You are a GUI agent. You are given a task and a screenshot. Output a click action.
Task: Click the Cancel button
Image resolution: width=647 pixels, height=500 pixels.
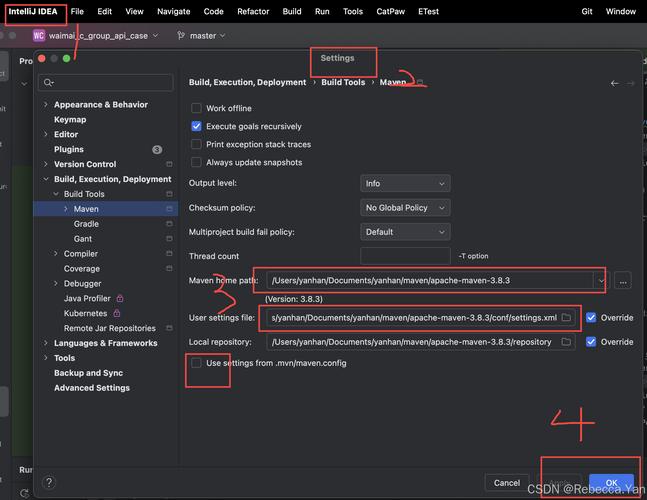pyautogui.click(x=507, y=483)
